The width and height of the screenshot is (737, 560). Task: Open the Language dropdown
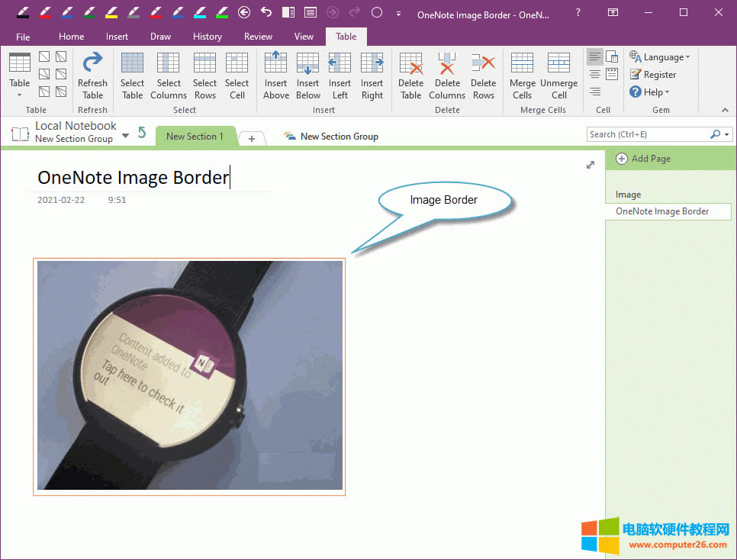[661, 56]
